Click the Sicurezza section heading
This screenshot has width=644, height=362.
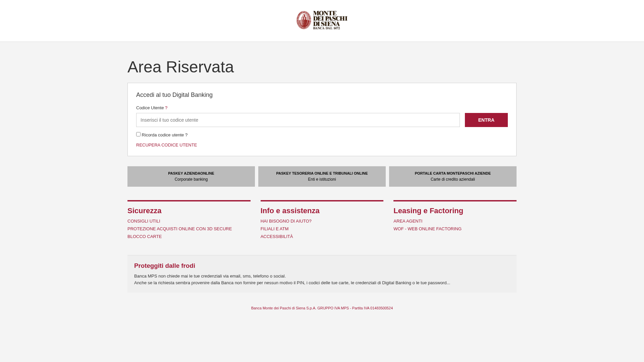pos(145,211)
